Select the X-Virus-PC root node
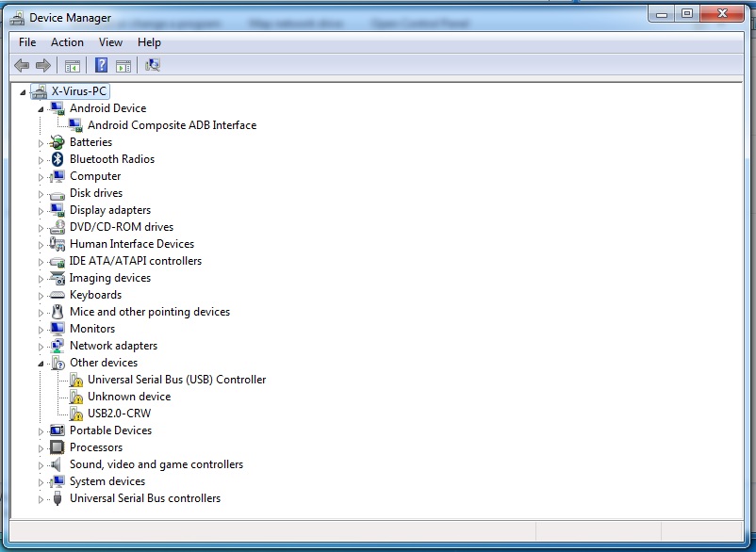 [79, 91]
